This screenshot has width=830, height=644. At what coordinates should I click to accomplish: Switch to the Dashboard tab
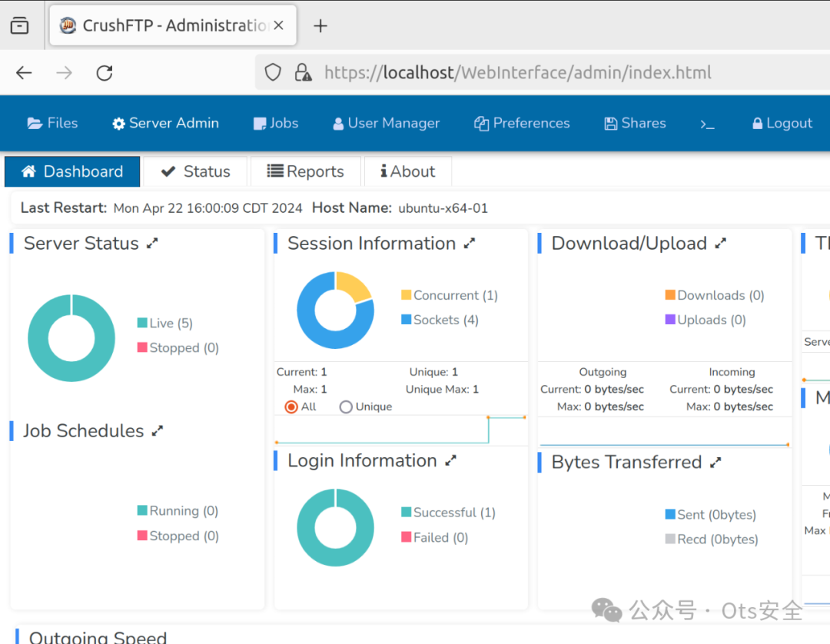72,171
